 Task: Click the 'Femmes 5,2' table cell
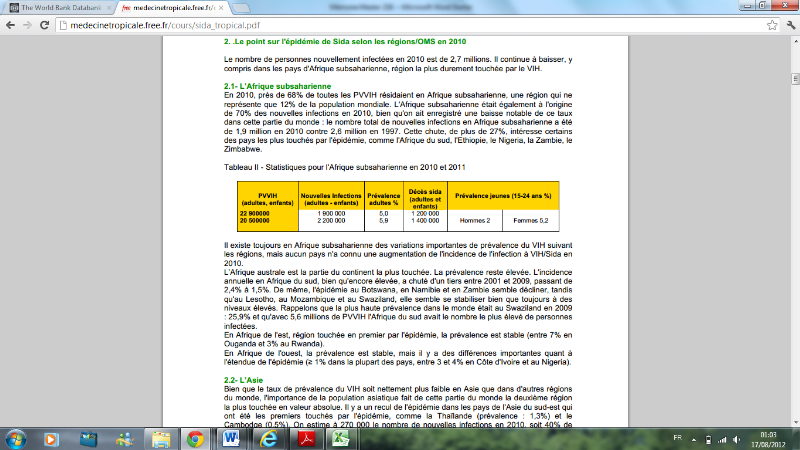point(531,220)
